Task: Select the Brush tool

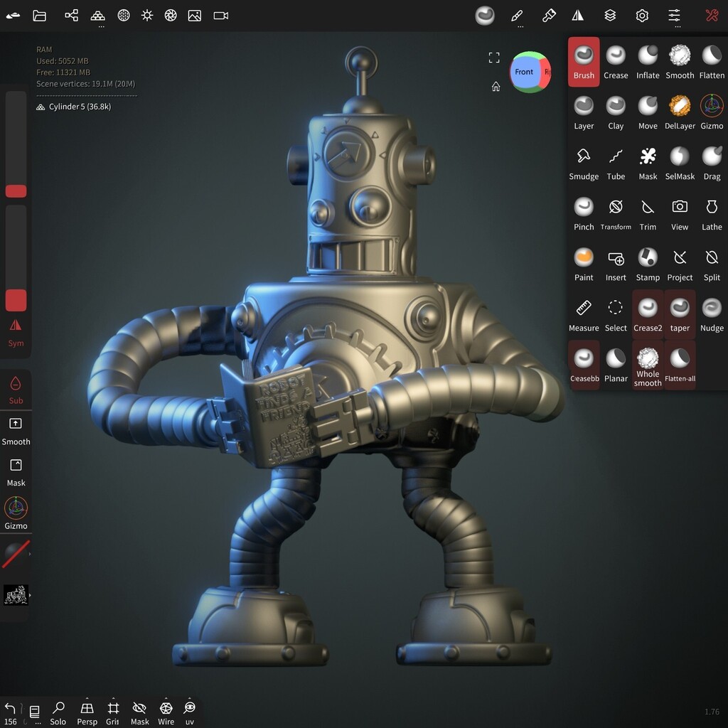Action: [584, 63]
